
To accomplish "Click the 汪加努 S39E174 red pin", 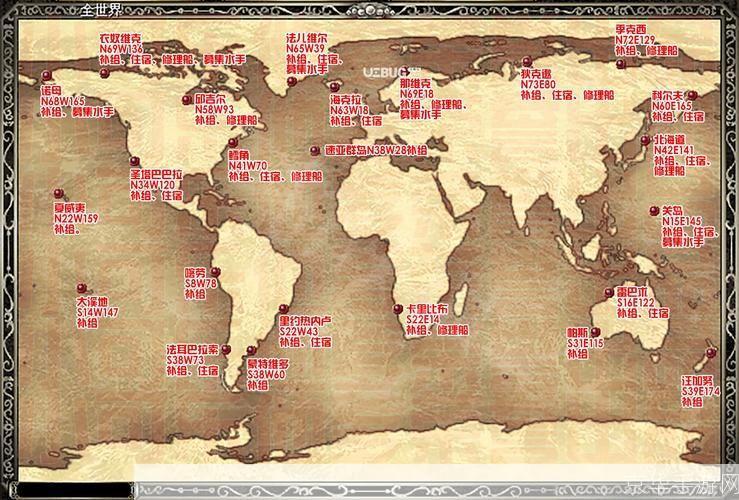I will 711,352.
